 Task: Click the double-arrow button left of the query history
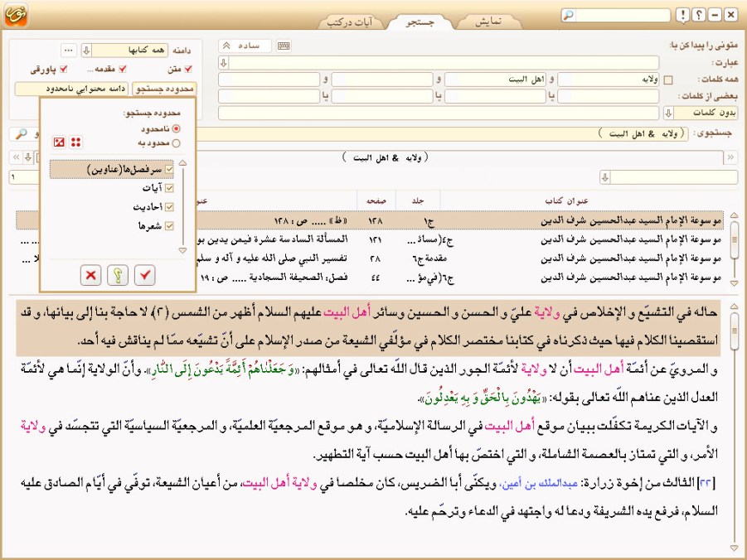(17, 157)
